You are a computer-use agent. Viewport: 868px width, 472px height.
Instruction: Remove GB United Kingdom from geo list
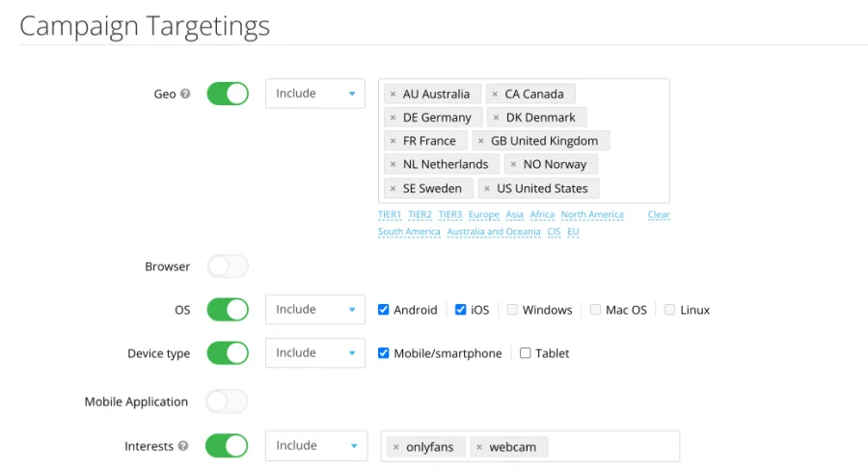[481, 141]
